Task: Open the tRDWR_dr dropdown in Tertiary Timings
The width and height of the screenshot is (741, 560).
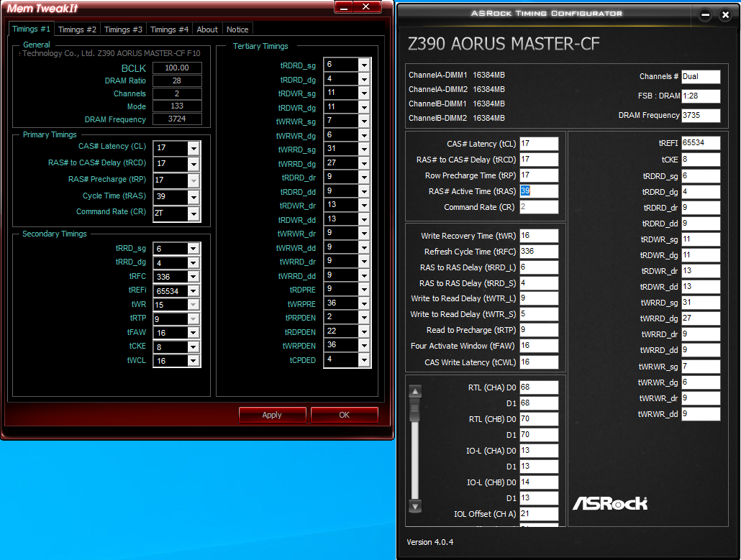Action: (364, 206)
